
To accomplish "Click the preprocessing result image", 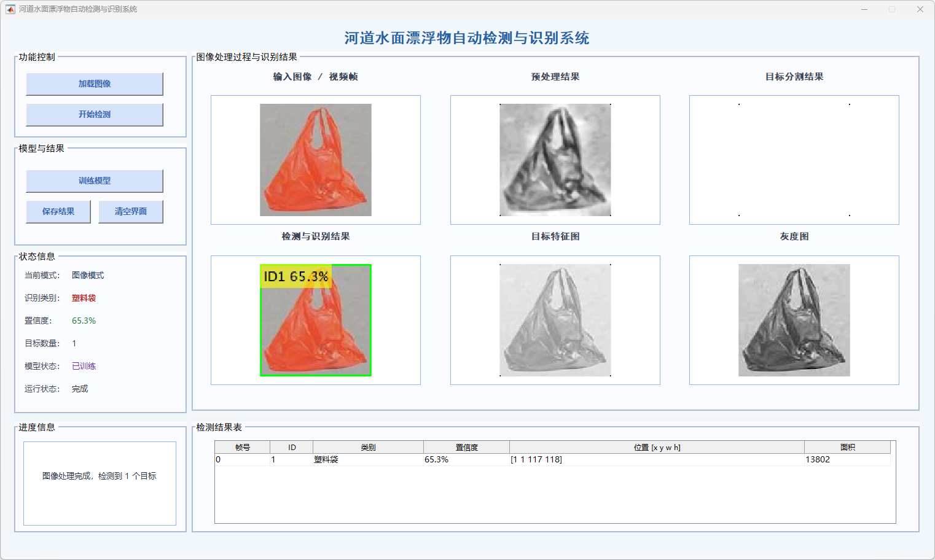I will tap(555, 160).
